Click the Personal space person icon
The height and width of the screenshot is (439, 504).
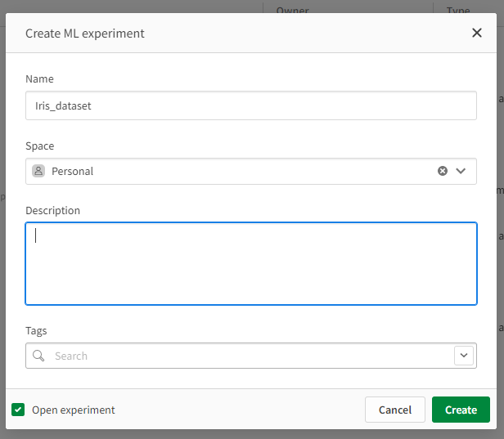[38, 171]
